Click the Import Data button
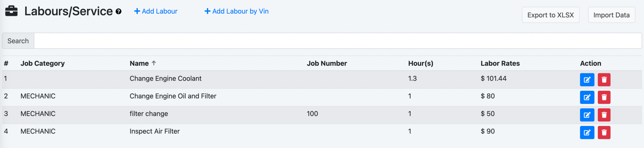Image resolution: width=644 pixels, height=148 pixels. click(x=611, y=15)
